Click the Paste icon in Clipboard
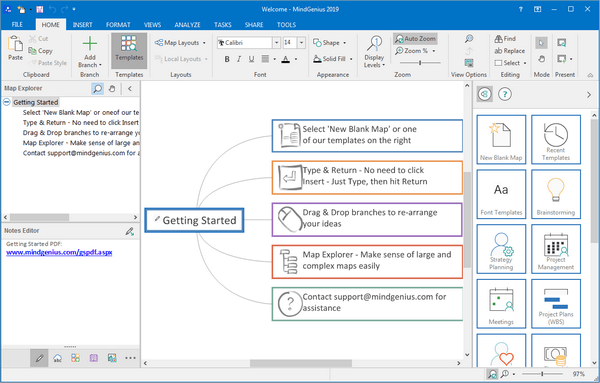 (x=15, y=43)
